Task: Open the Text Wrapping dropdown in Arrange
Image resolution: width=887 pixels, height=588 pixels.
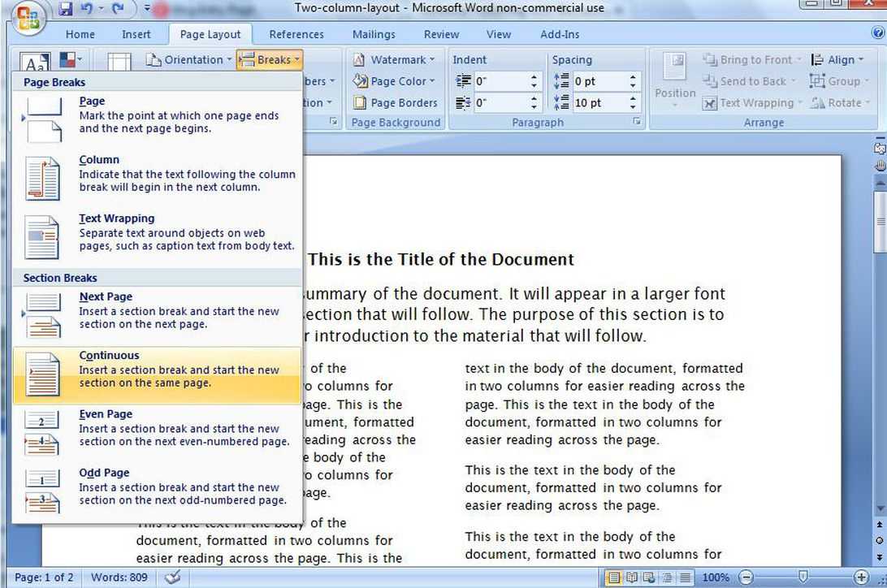Action: (752, 103)
